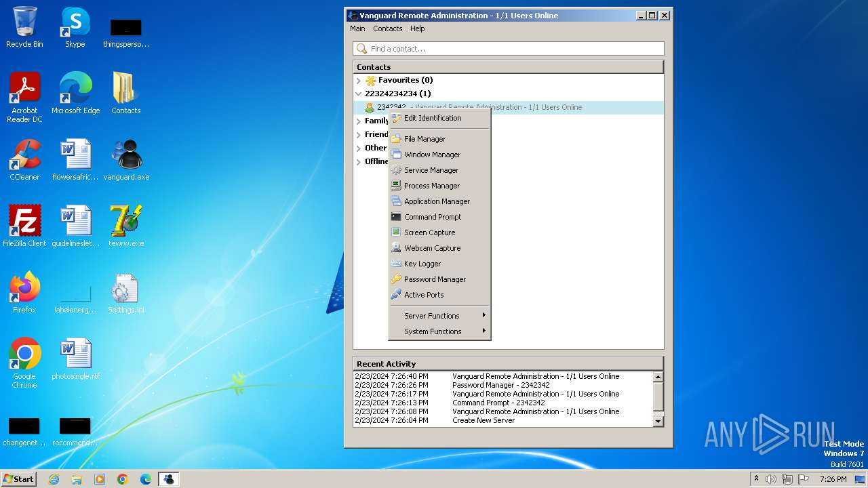Choose Service Manager from the menu

click(x=439, y=170)
